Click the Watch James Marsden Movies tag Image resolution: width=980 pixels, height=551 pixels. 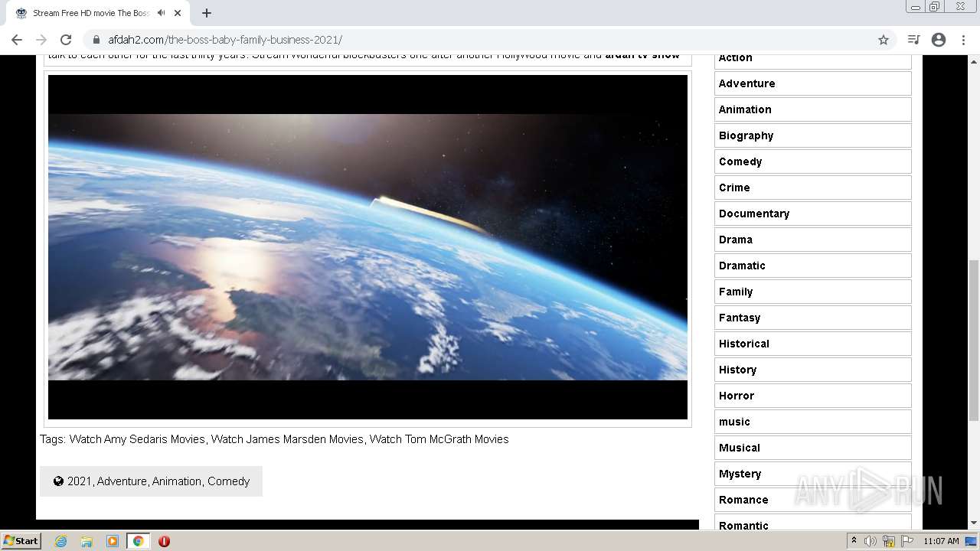coord(287,439)
